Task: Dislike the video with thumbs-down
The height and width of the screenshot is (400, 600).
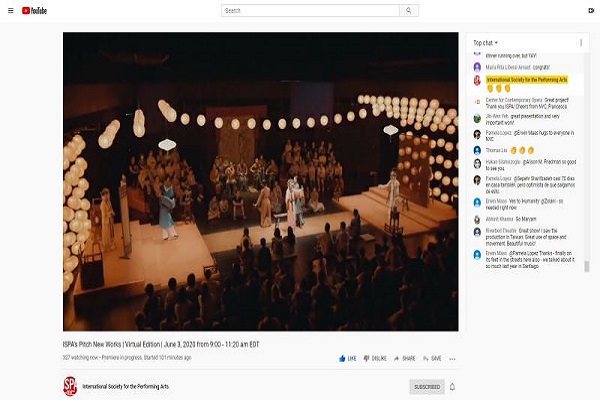Action: (x=375, y=359)
